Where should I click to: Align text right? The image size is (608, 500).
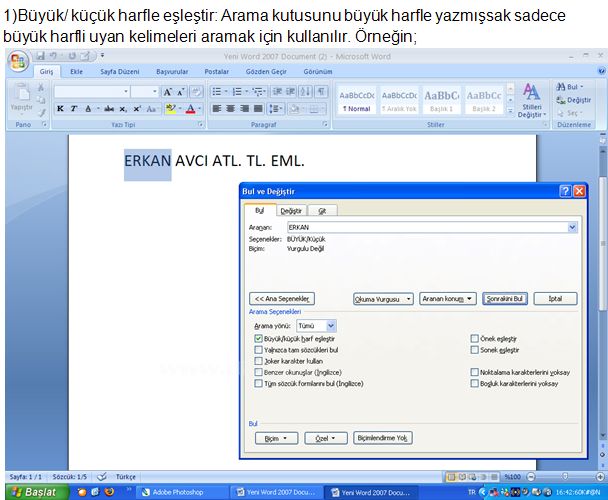click(x=244, y=108)
